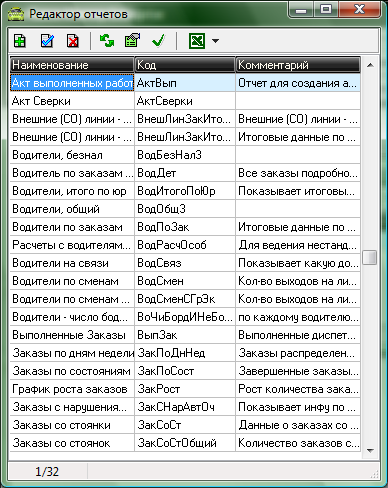Select the row Заказы со стоянки
This screenshot has height=488, width=388.
point(185,425)
